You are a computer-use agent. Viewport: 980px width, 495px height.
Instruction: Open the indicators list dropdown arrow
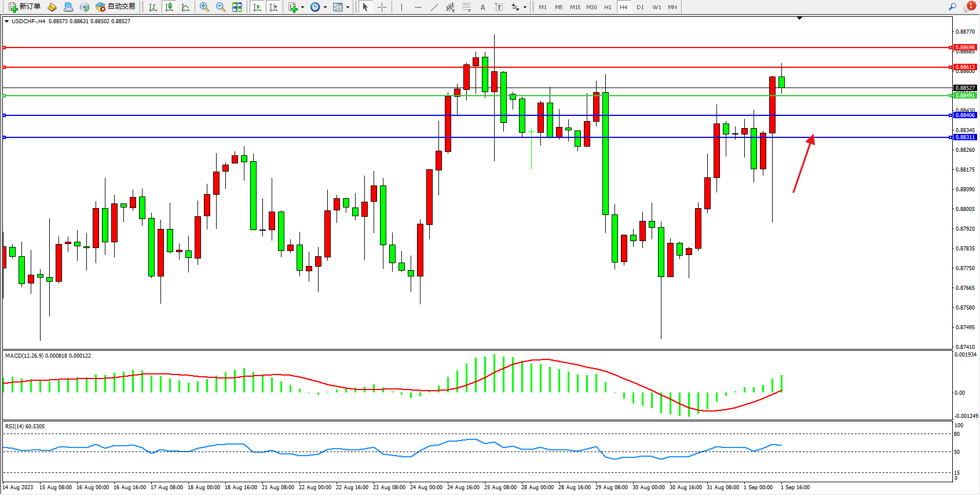(302, 8)
